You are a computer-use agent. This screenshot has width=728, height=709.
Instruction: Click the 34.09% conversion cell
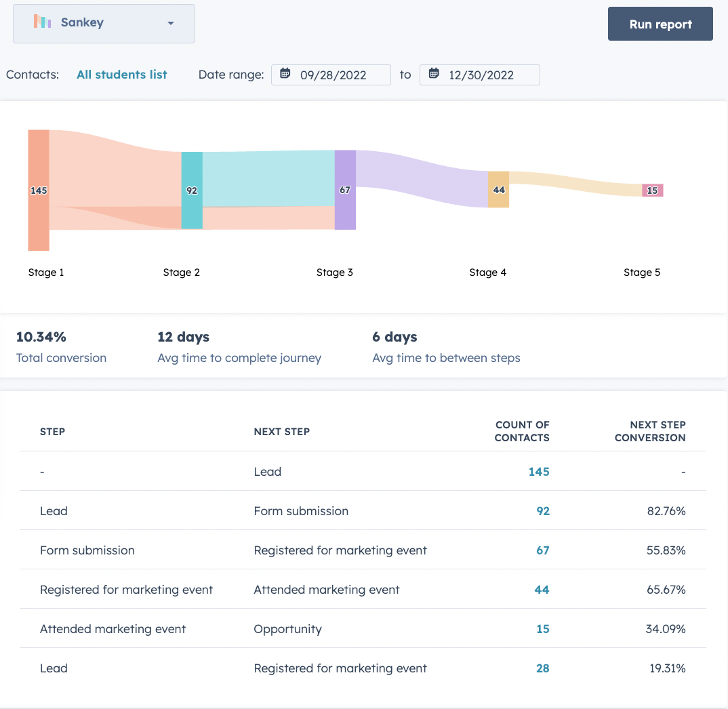[x=666, y=629]
